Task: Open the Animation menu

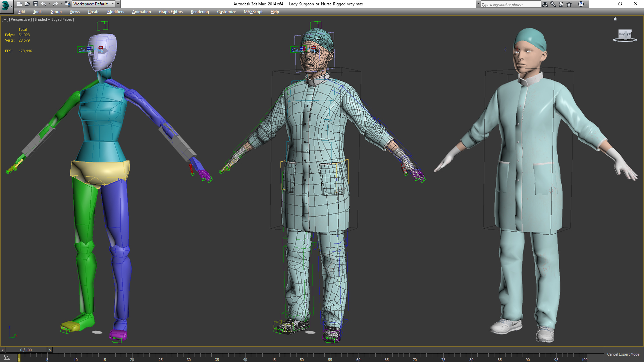Action: click(x=141, y=12)
